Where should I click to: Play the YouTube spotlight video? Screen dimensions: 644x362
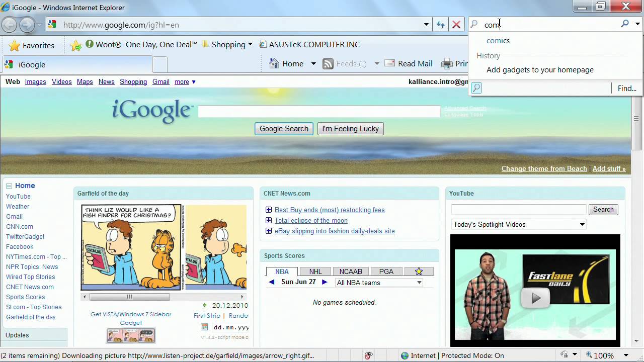[x=535, y=298]
